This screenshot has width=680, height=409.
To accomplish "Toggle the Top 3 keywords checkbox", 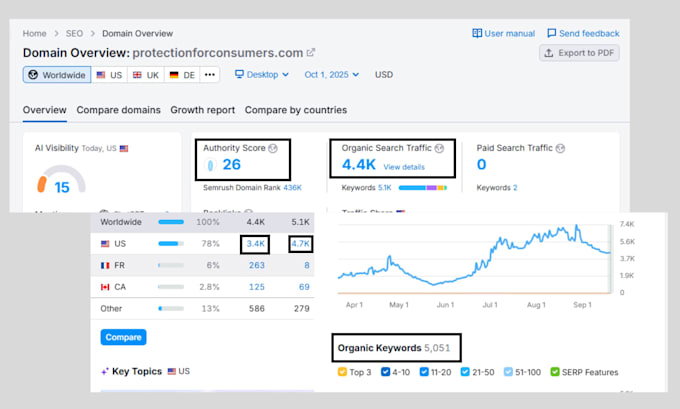I will click(x=342, y=372).
